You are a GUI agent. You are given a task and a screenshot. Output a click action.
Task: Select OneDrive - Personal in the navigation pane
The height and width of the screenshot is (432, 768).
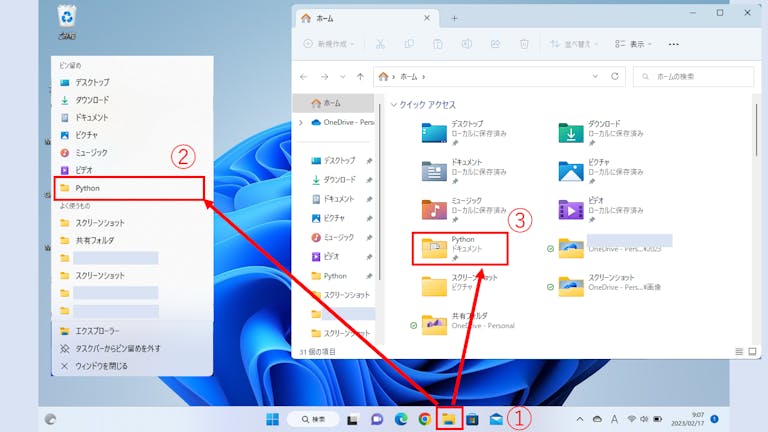(x=342, y=122)
